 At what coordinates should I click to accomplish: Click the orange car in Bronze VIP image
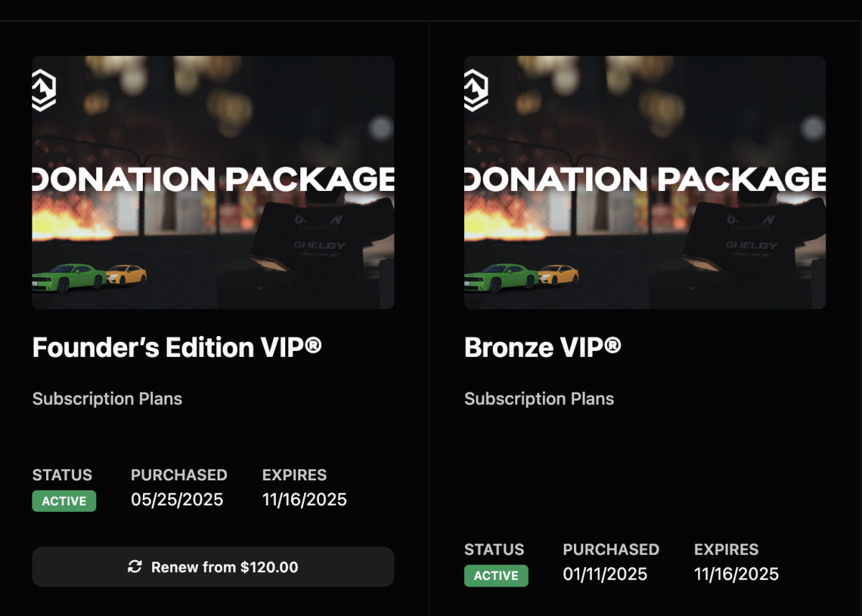tap(559, 274)
